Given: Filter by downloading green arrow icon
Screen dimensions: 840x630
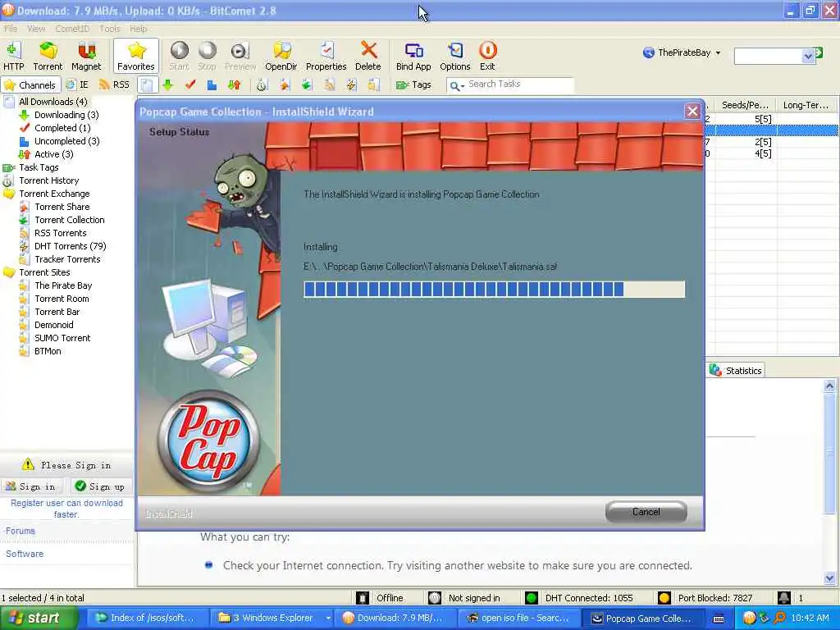Looking at the screenshot, I should pos(168,84).
